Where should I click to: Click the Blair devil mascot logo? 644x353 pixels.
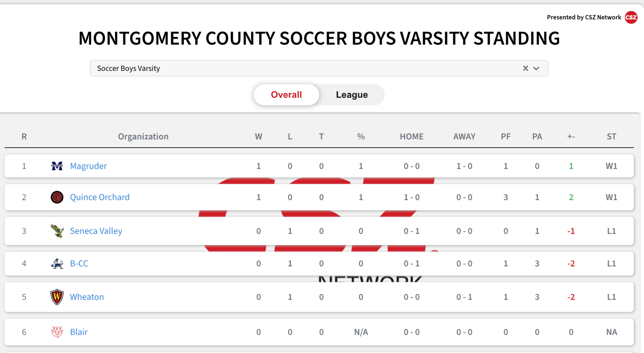(x=57, y=332)
